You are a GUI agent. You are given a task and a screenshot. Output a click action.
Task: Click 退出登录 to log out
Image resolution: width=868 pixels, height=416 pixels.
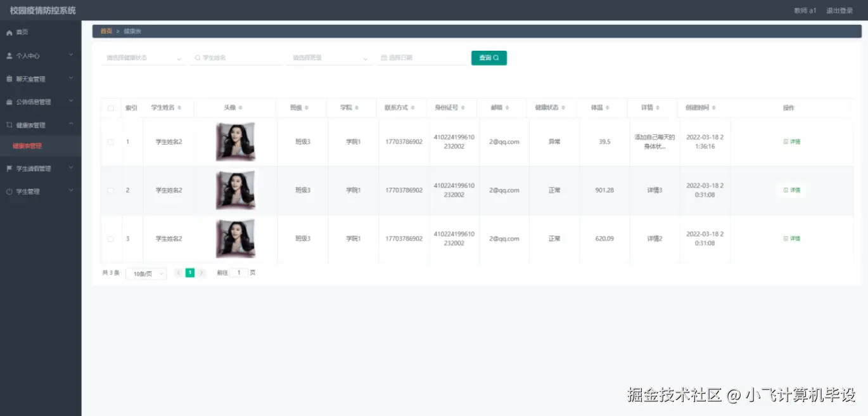click(x=839, y=11)
